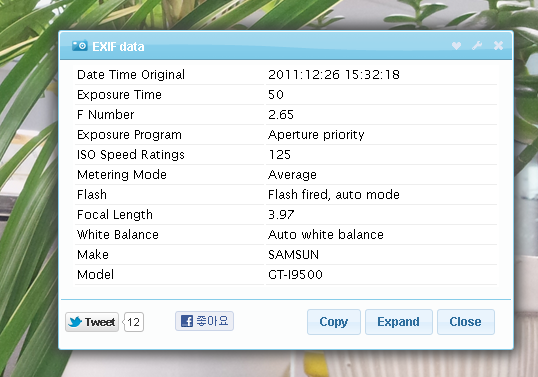Viewport: 538px width, 377px height.
Task: Select the 'Metering Mode' label
Action: point(122,175)
